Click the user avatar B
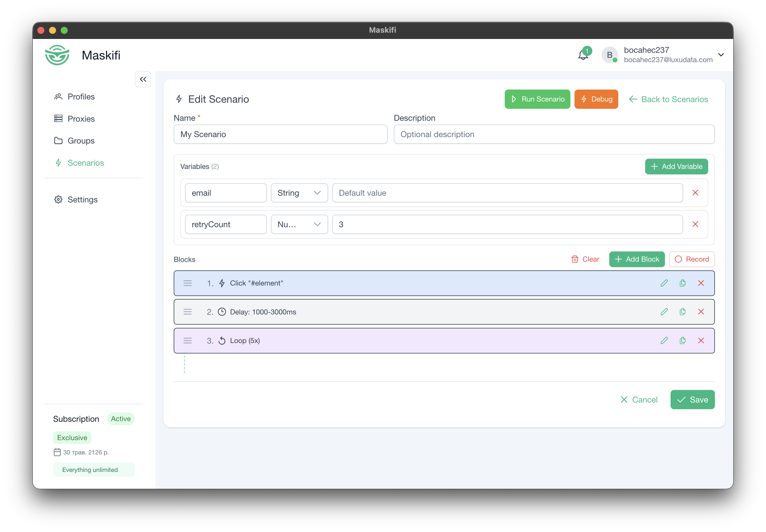The height and width of the screenshot is (532, 766). click(x=610, y=55)
